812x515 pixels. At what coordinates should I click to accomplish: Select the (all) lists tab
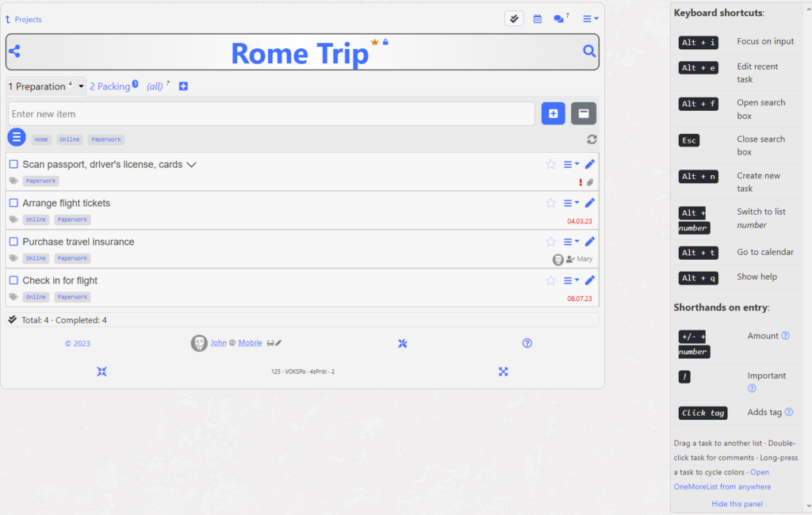pos(155,86)
